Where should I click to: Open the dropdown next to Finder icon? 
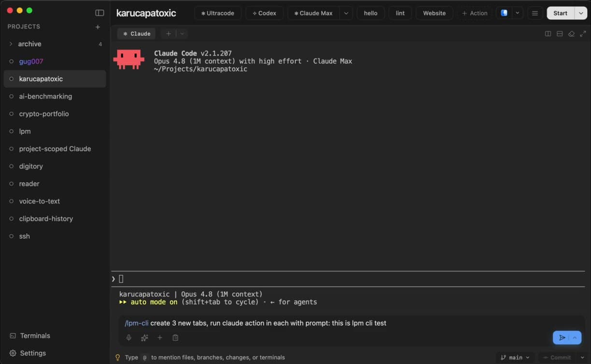point(518,13)
